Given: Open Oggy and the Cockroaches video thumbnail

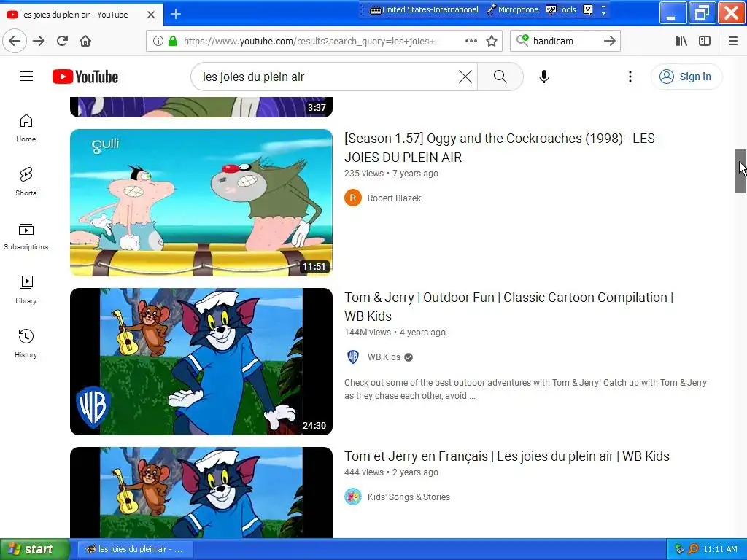Looking at the screenshot, I should (x=201, y=203).
